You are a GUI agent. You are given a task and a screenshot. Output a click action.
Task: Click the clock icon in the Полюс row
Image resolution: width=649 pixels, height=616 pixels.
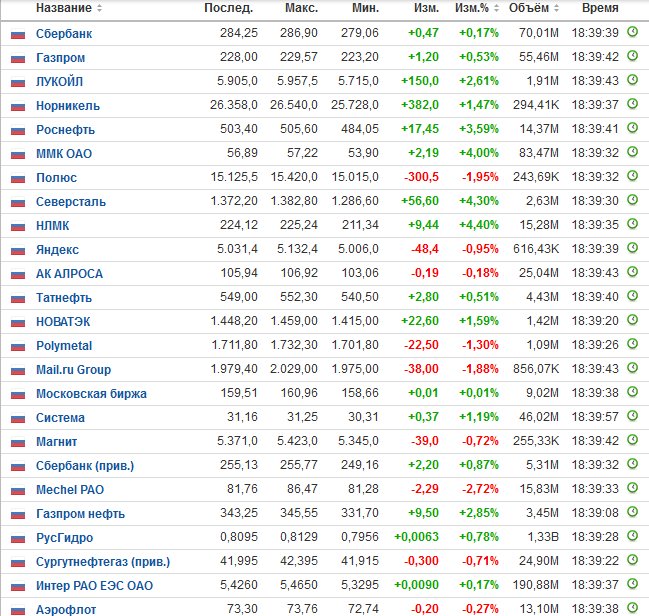pos(632,176)
